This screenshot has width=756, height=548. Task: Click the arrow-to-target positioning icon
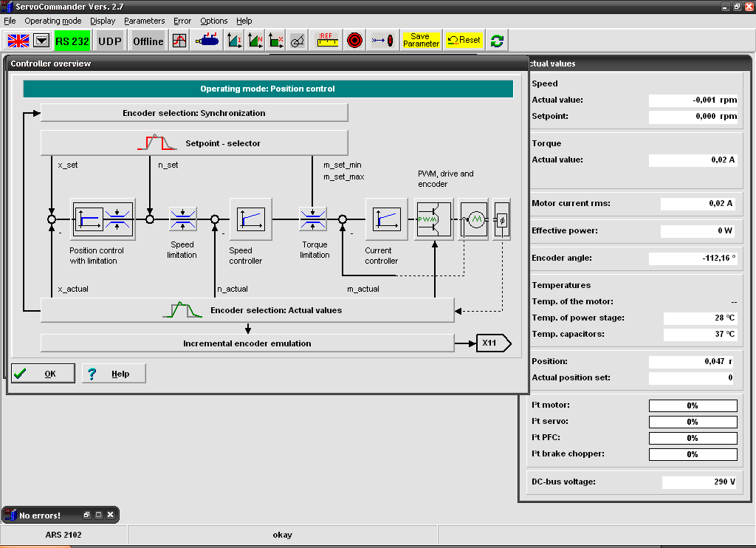tap(382, 41)
